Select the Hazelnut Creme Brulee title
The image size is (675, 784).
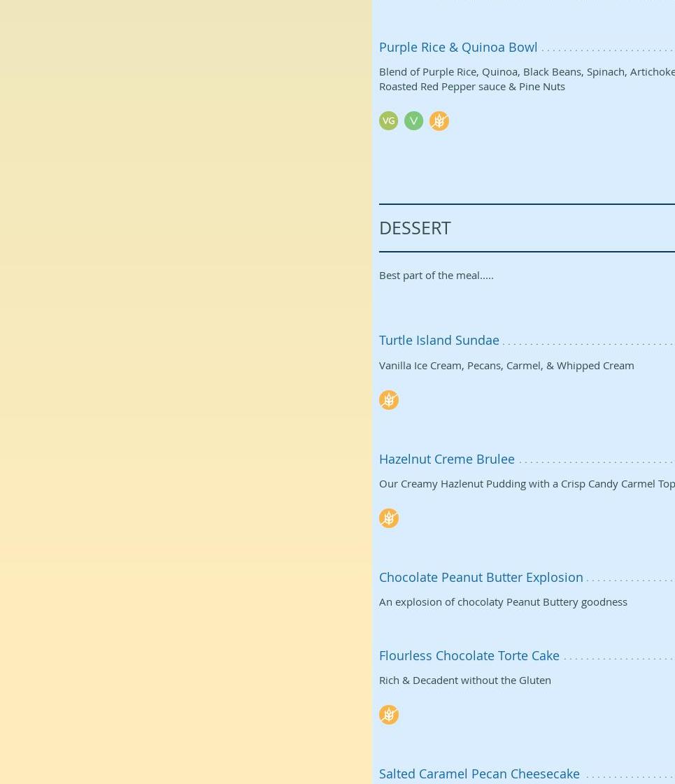[x=446, y=459]
